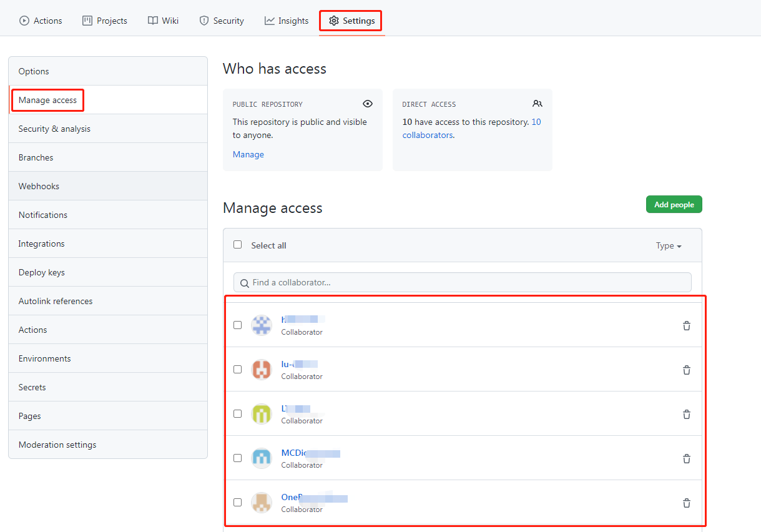This screenshot has height=532, width=761.
Task: Click the magnifier icon in collaborator search bar
Action: click(244, 283)
